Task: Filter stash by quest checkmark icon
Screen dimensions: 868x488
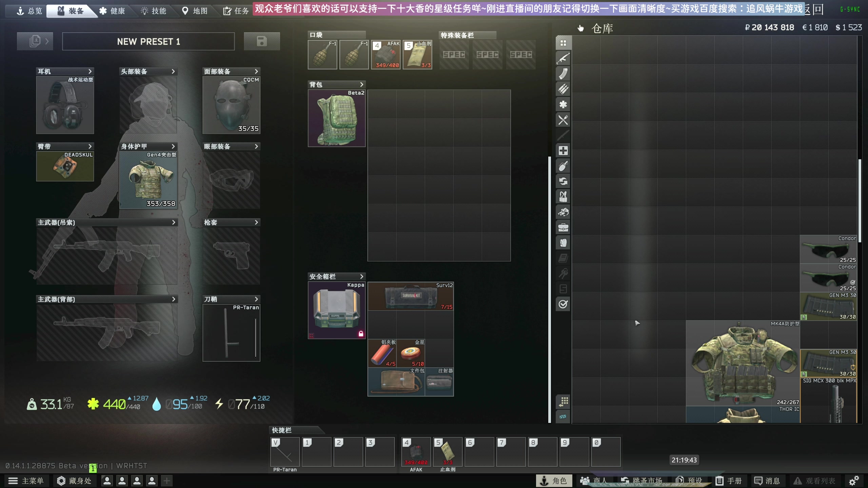Action: pyautogui.click(x=563, y=304)
